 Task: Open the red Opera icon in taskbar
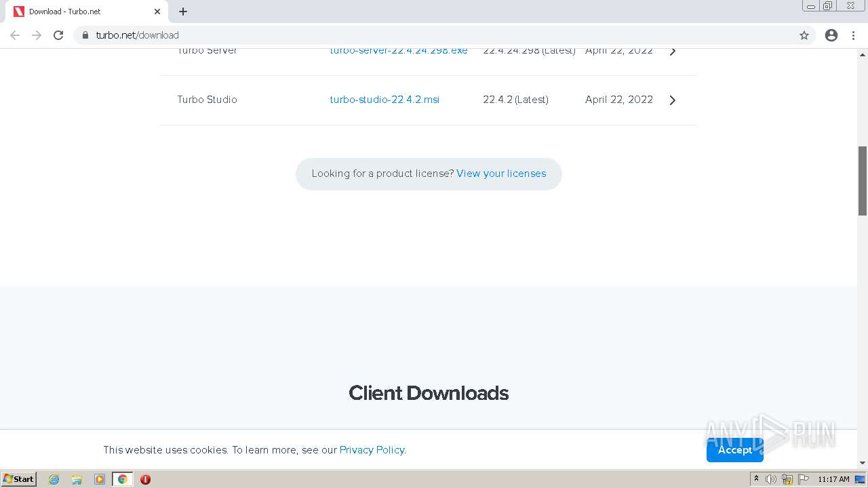(x=145, y=479)
